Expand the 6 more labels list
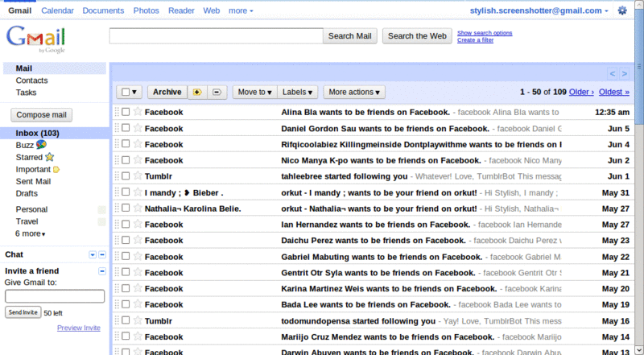Viewport: 644px width, 355px height. pyautogui.click(x=31, y=233)
